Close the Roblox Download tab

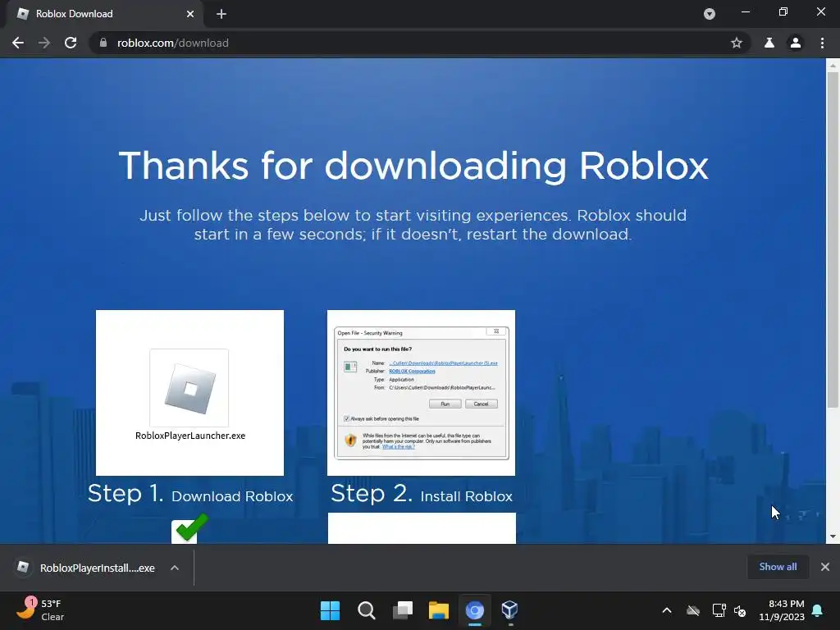[190, 14]
